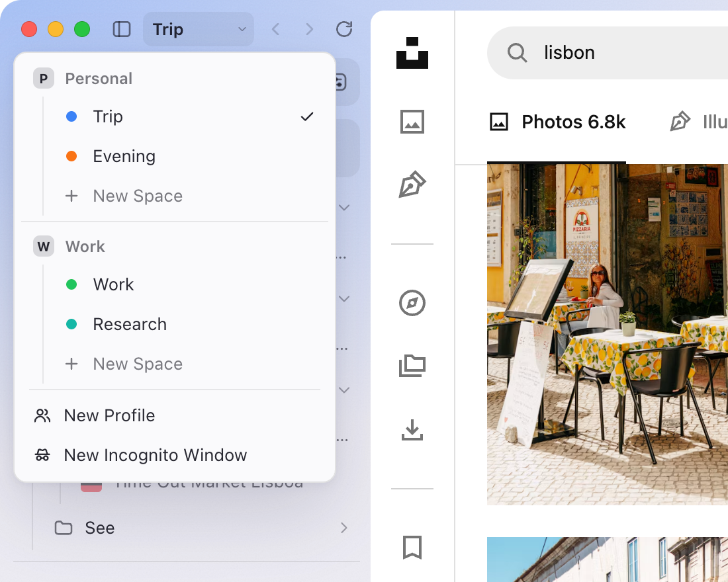Viewport: 728px width, 582px height.
Task: Click the incognito glasses icon
Action: (42, 455)
